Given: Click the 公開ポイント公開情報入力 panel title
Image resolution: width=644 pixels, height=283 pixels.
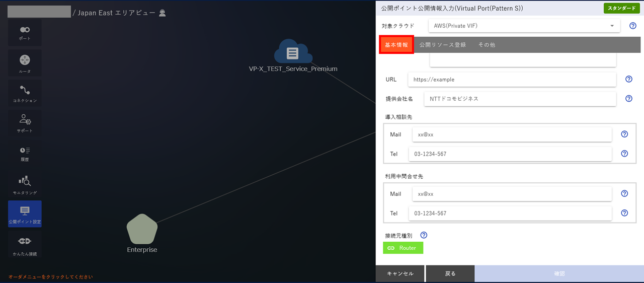Looking at the screenshot, I should (452, 8).
